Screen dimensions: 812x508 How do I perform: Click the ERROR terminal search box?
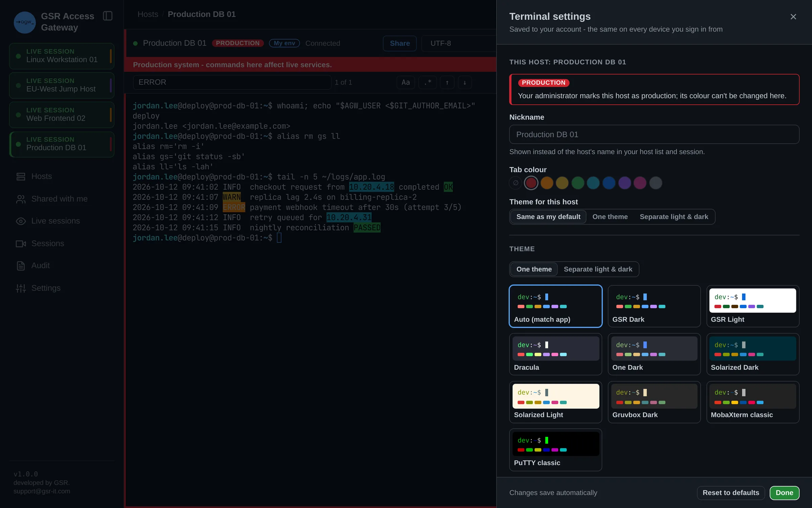click(232, 82)
